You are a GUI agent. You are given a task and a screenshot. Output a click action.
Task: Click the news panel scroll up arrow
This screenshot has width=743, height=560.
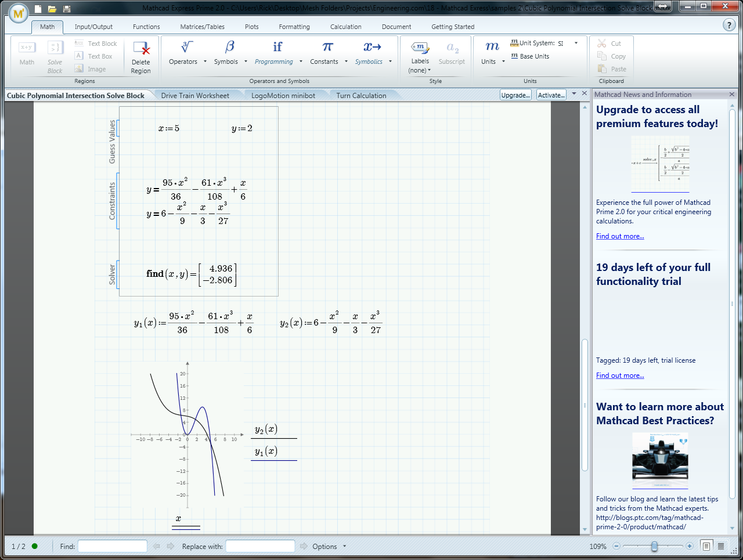pyautogui.click(x=733, y=106)
